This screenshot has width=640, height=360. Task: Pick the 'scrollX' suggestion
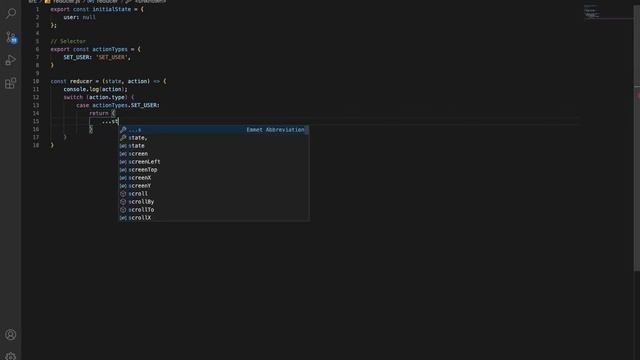[x=213, y=218]
